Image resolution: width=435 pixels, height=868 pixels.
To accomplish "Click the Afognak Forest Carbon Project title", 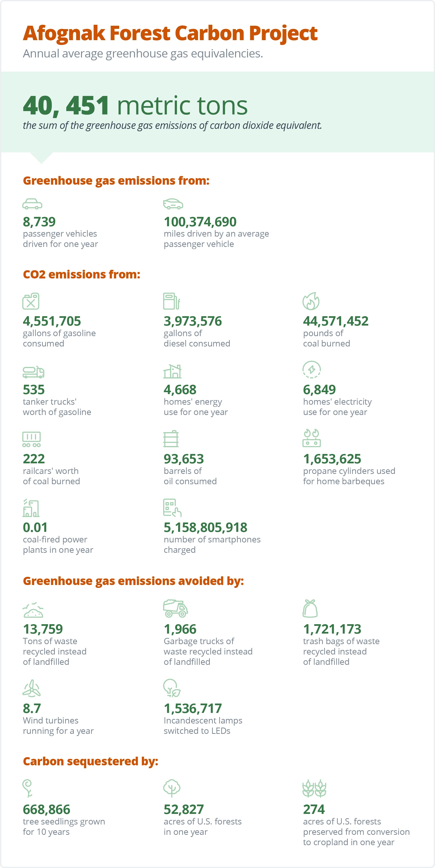I will point(170,33).
